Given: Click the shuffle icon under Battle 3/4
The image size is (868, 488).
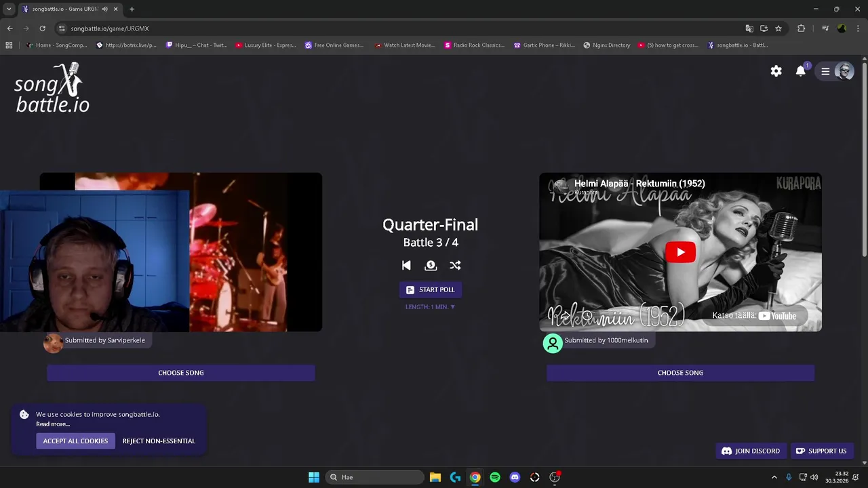Looking at the screenshot, I should 455,266.
